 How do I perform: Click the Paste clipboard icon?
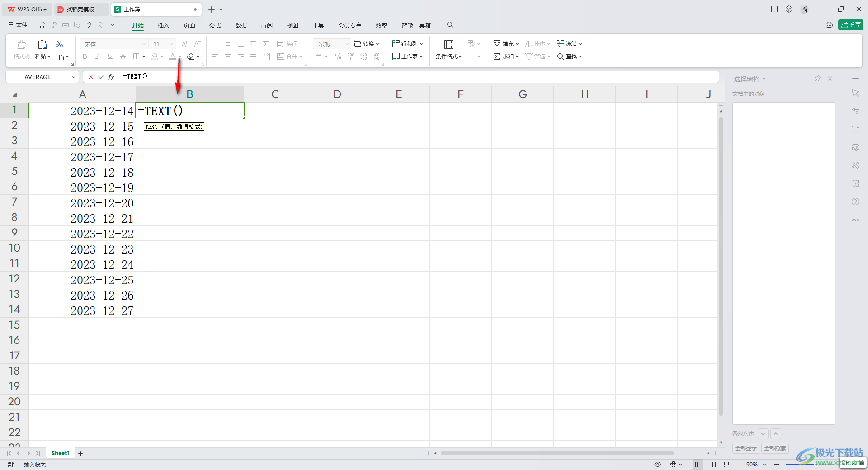43,44
